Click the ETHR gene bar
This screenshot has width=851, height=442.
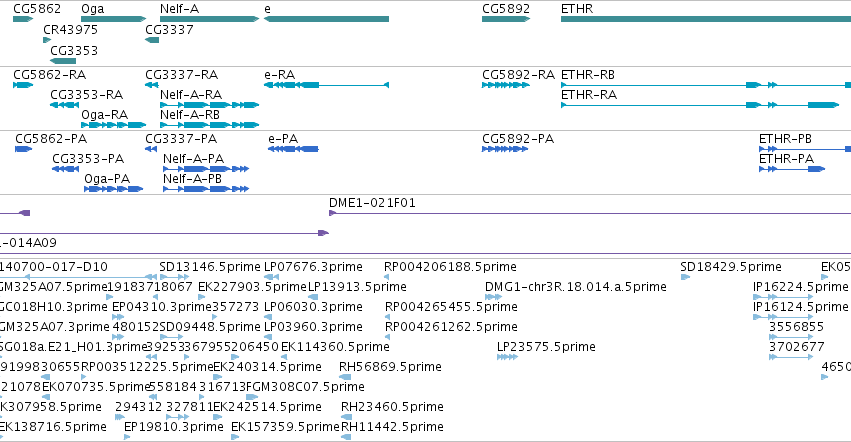point(706,19)
